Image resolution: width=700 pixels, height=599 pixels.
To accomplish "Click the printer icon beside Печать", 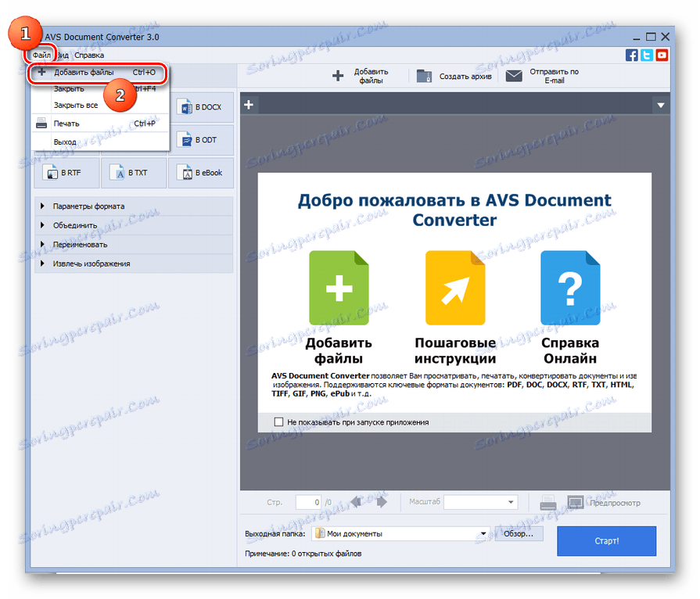I will point(41,124).
